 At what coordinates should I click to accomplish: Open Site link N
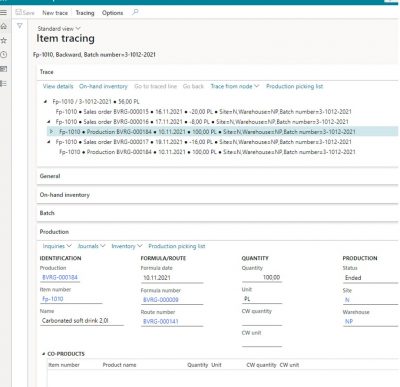[347, 300]
